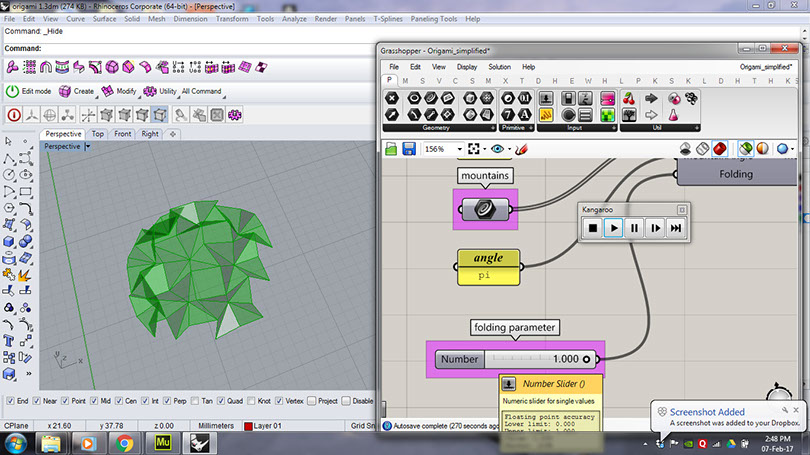Pause the Kangaroo simulation
810x455 pixels.
coord(634,228)
